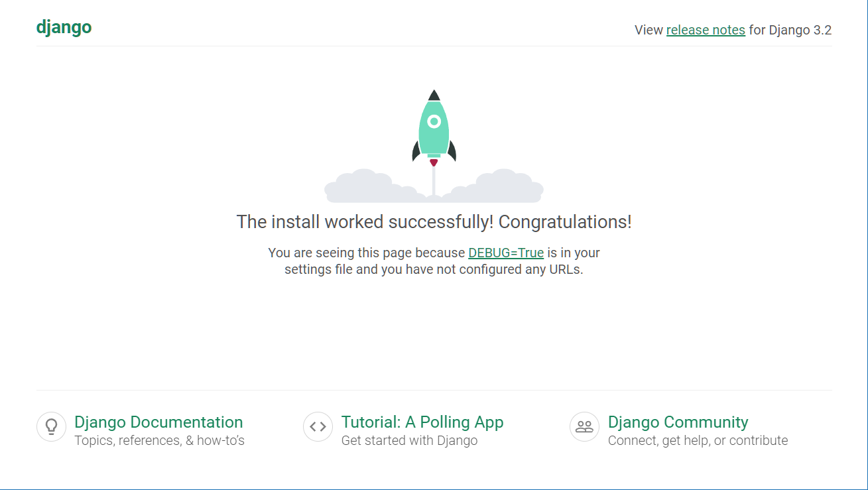This screenshot has height=490, width=868.
Task: Click the cloud left of the rocket
Action: point(368,186)
